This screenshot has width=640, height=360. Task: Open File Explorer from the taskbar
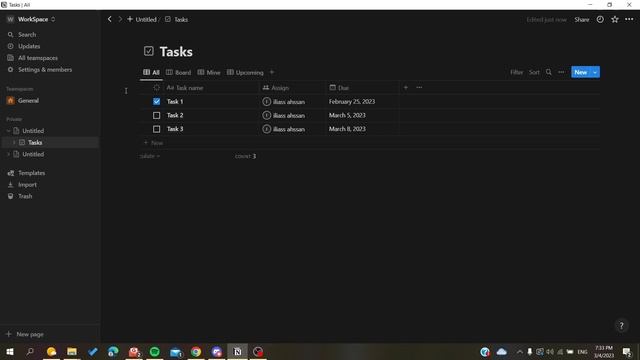coord(72,351)
